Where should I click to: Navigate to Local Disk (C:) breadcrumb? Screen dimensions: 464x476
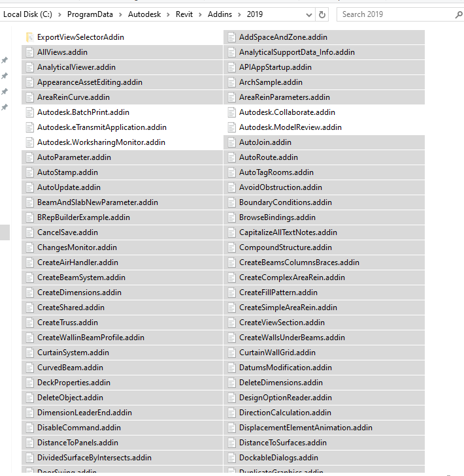pos(27,14)
